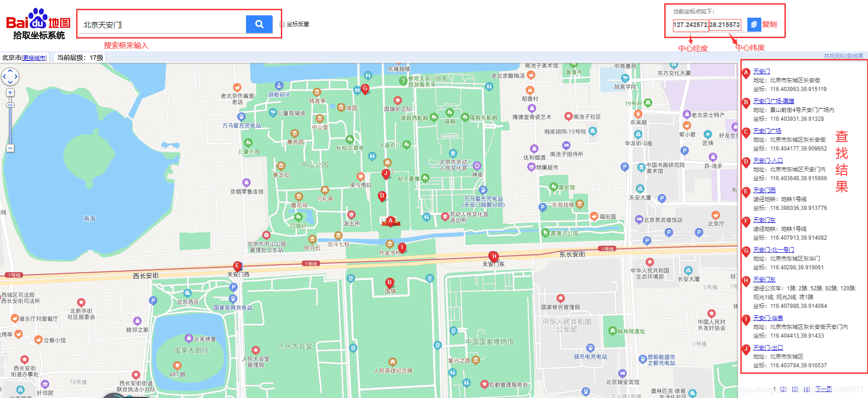
Task: Click the copy clipboard icon
Action: (x=754, y=24)
